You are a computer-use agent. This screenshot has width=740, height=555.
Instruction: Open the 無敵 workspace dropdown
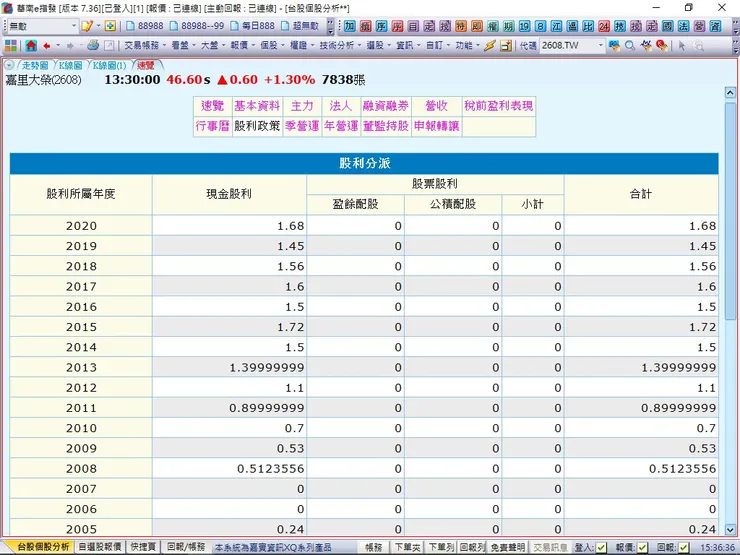(x=74, y=26)
